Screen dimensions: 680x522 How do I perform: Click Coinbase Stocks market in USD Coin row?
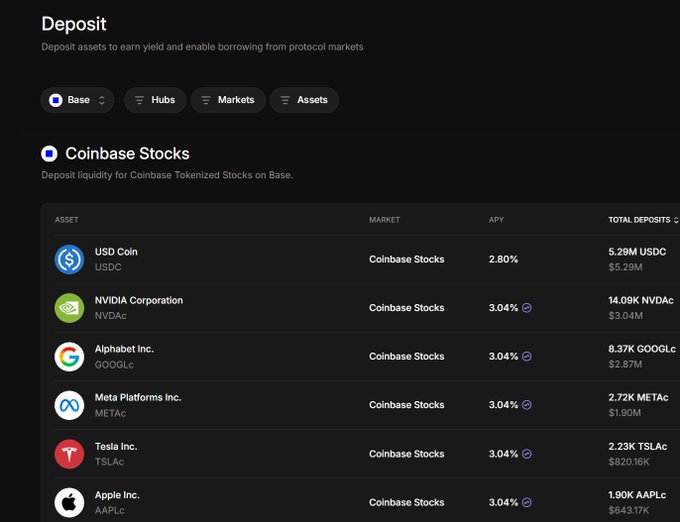point(406,259)
